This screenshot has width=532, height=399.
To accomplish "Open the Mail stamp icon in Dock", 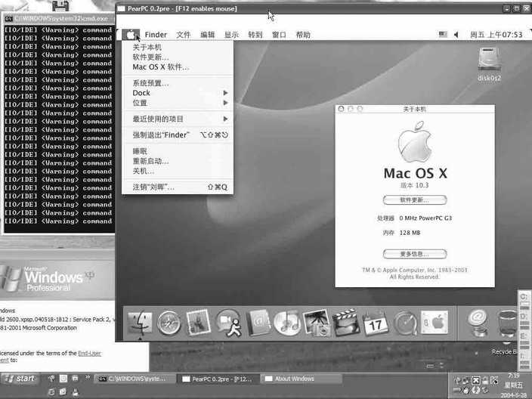I will [x=198, y=323].
